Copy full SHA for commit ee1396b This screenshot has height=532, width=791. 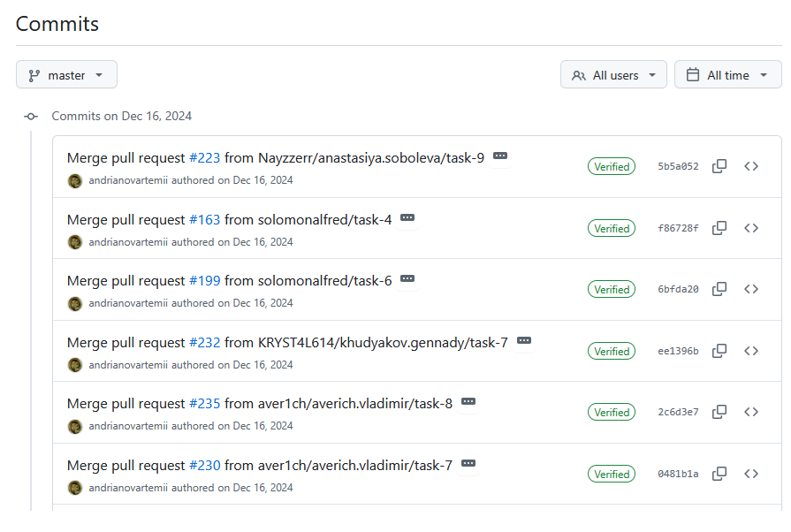719,351
